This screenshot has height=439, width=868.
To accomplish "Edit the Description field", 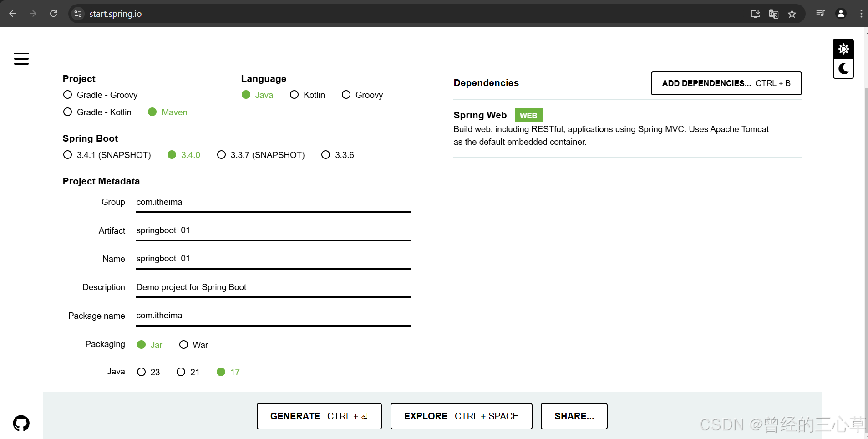I will pyautogui.click(x=273, y=287).
